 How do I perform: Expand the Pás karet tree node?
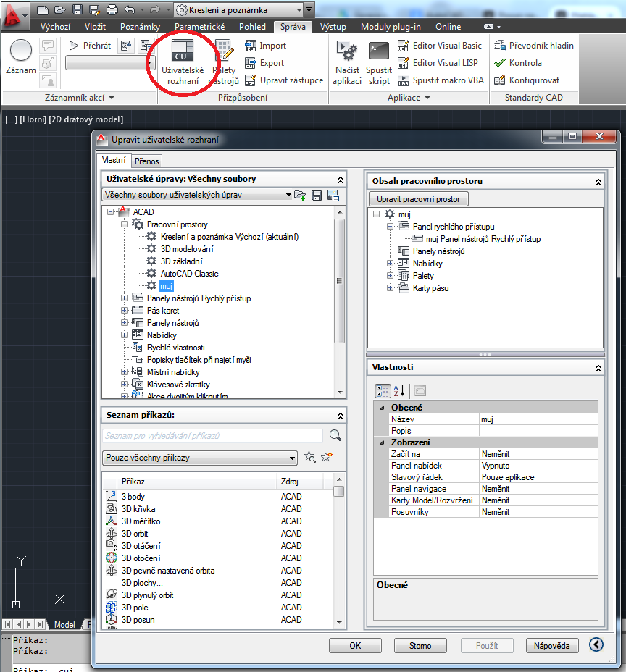pyautogui.click(x=125, y=310)
